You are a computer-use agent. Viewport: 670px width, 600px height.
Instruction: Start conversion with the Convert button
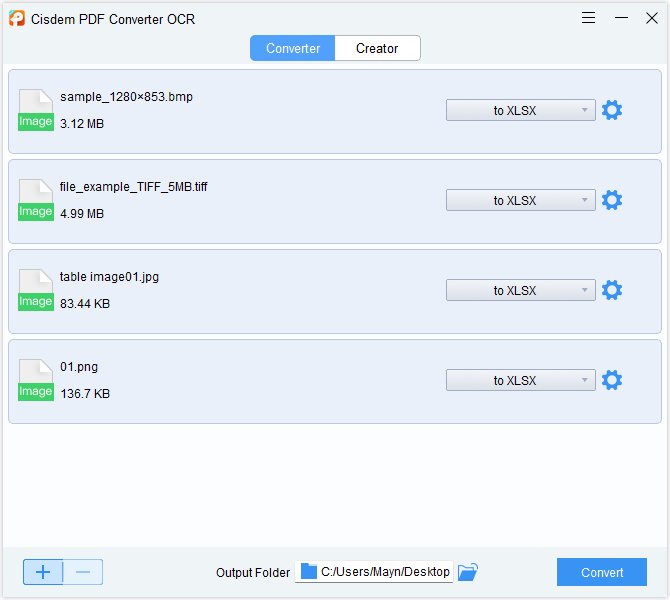pyautogui.click(x=602, y=572)
